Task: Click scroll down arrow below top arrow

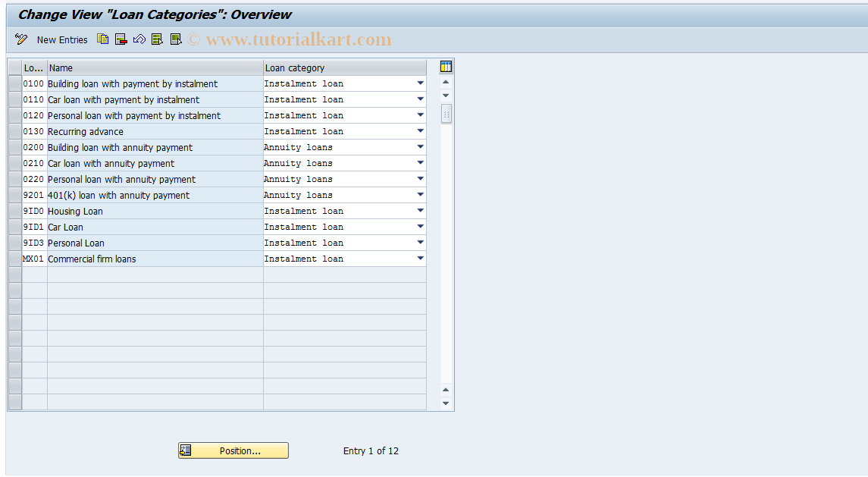Action: [x=446, y=96]
